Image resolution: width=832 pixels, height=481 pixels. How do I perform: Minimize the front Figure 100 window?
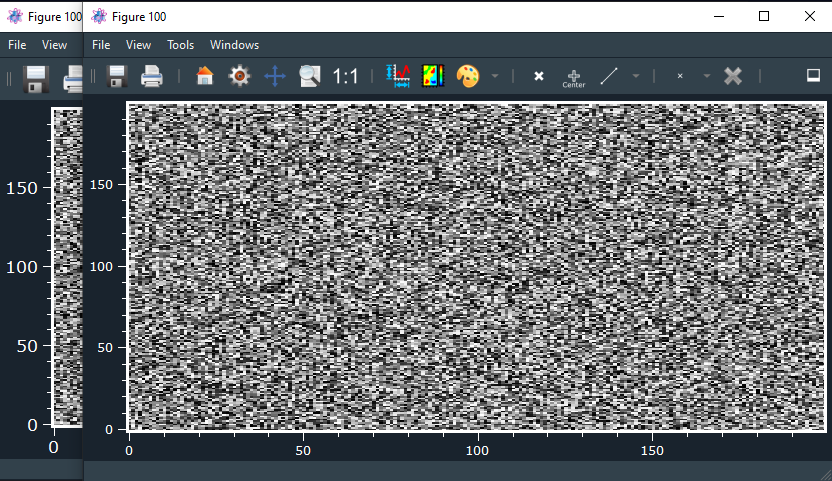[719, 16]
